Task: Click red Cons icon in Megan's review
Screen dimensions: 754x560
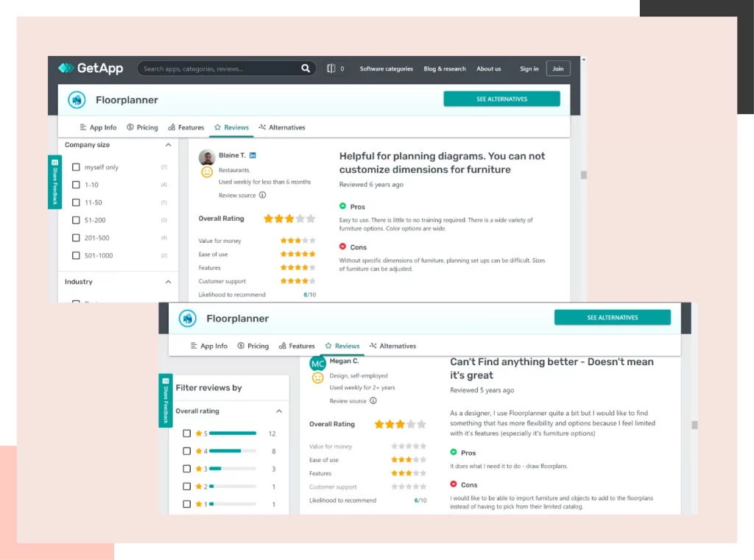Action: pyautogui.click(x=454, y=484)
